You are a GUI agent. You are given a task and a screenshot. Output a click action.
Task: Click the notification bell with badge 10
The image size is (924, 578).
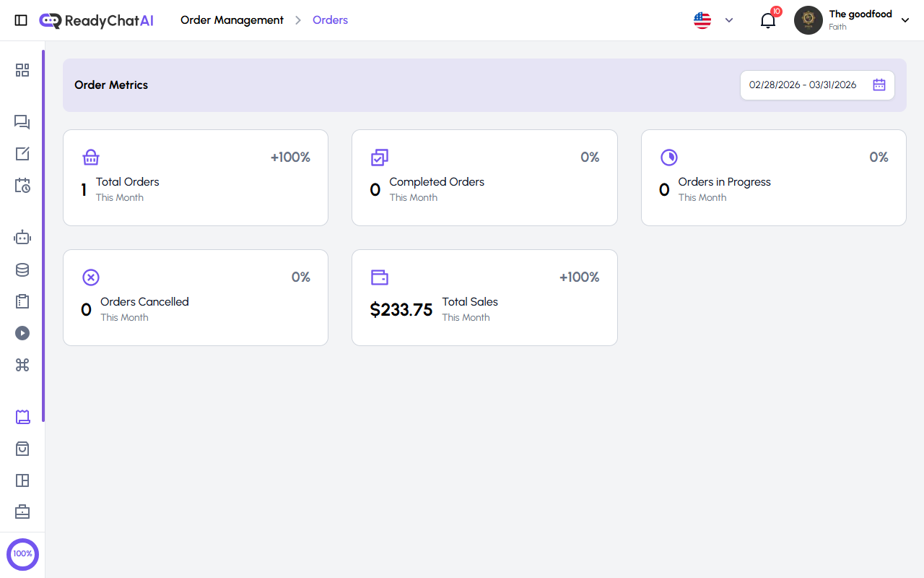pos(767,20)
